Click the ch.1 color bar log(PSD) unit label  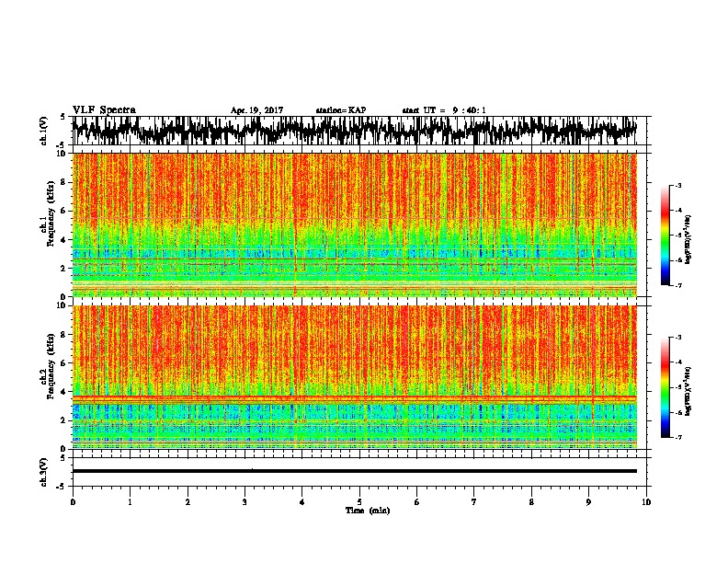pyautogui.click(x=688, y=240)
